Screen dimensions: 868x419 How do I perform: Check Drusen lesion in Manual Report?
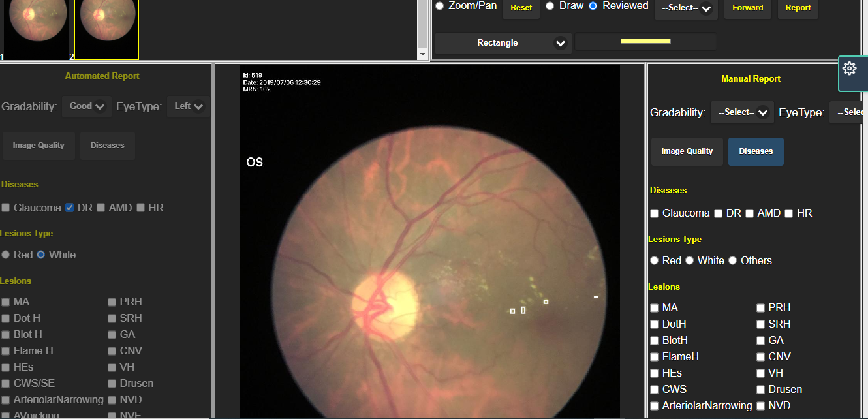pyautogui.click(x=761, y=390)
